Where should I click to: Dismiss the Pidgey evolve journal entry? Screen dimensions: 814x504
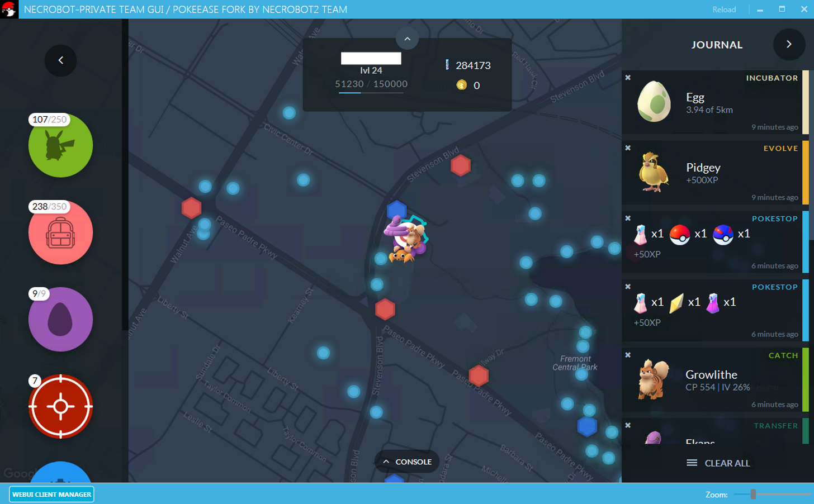[628, 148]
